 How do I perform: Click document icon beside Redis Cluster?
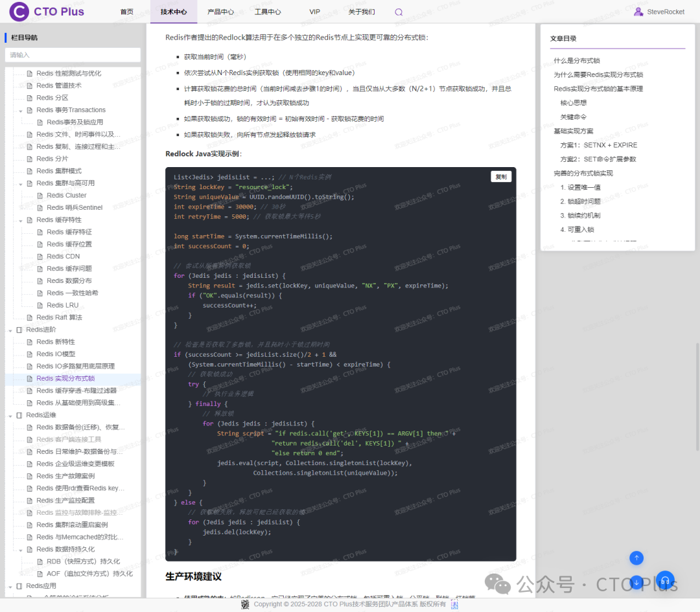[x=40, y=196]
